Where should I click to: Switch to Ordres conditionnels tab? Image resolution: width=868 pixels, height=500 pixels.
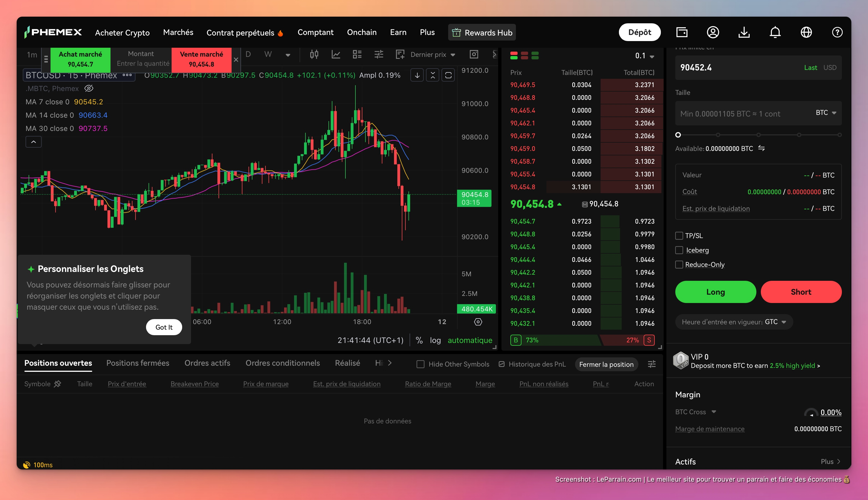[282, 363]
